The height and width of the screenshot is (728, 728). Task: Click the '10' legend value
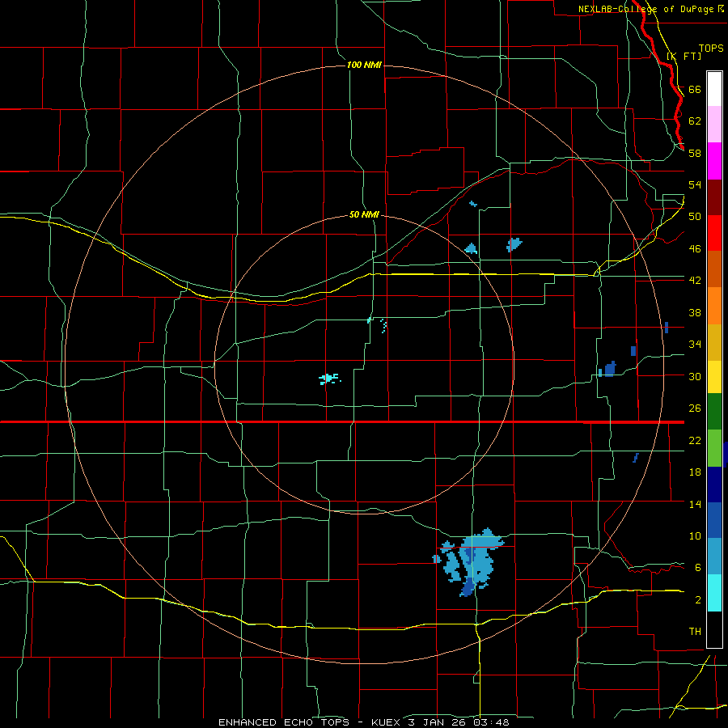[x=695, y=536]
